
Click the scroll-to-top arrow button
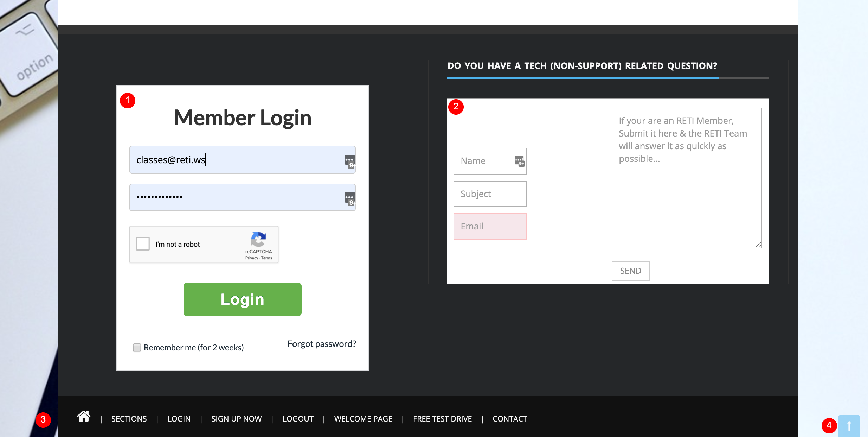tap(849, 426)
